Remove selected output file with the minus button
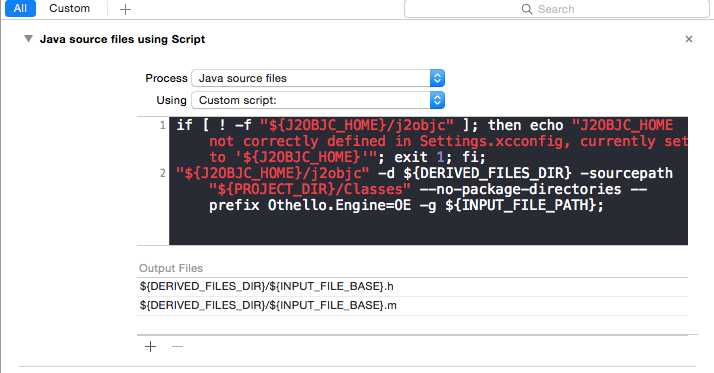The image size is (714, 373). [178, 347]
